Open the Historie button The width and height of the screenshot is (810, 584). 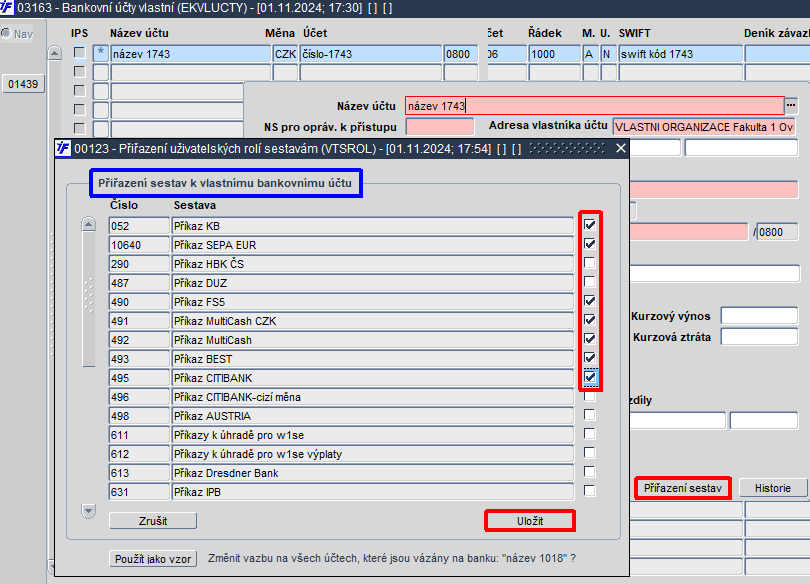click(x=773, y=488)
